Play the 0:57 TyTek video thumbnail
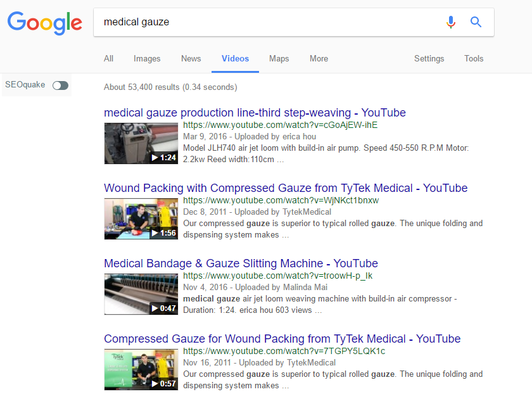 coord(141,369)
